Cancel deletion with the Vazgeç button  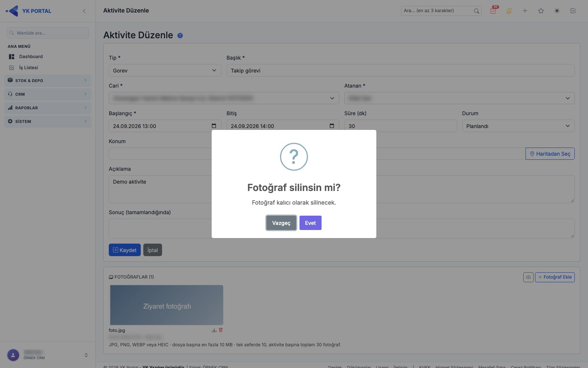(281, 223)
